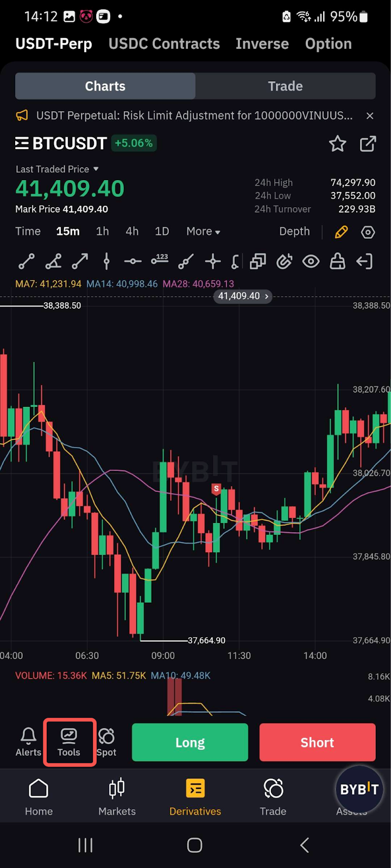Viewport: 391px width, 868px height.
Task: Tap the magnet snap mode icon
Action: click(284, 261)
